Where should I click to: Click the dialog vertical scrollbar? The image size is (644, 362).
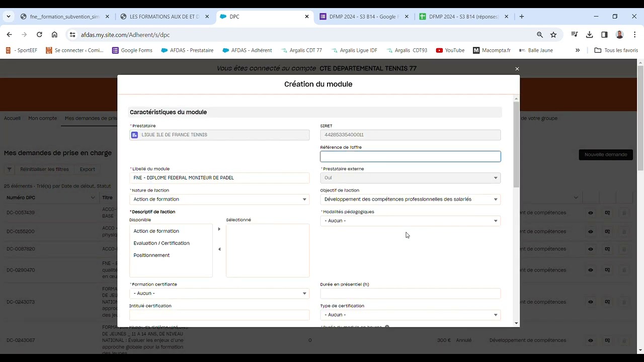coord(516,145)
